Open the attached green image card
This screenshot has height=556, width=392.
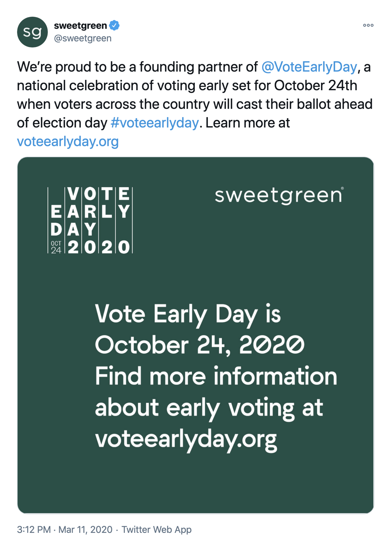click(196, 335)
